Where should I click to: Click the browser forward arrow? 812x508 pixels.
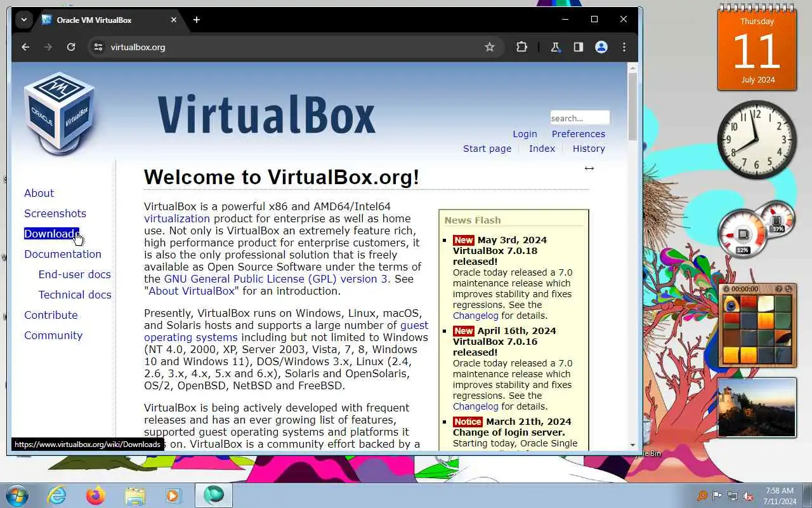(48, 47)
